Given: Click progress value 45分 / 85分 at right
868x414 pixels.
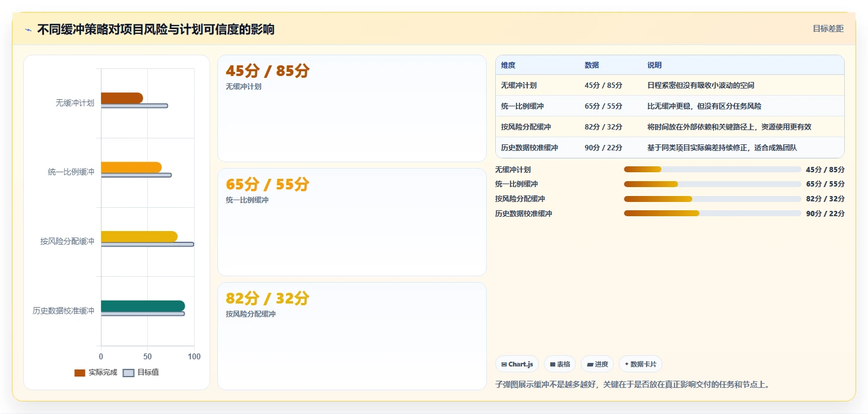Looking at the screenshot, I should point(825,170).
